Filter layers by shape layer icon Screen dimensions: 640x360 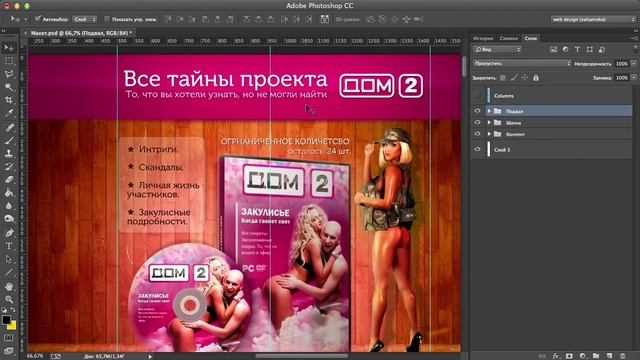(x=589, y=49)
